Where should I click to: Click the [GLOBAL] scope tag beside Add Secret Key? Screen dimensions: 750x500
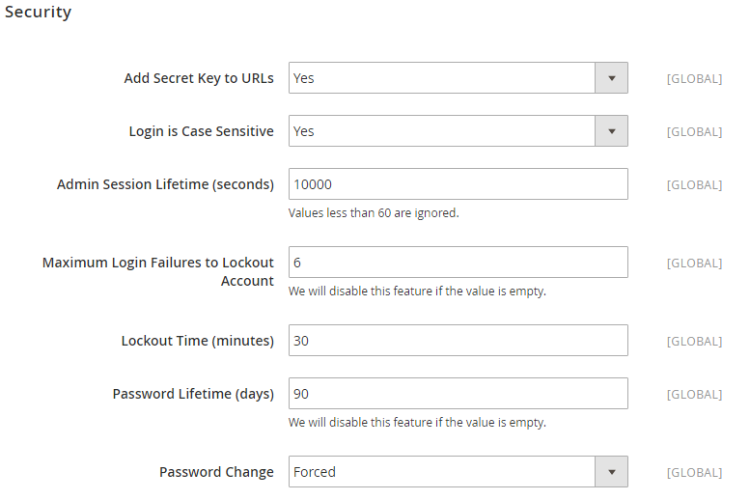[694, 78]
